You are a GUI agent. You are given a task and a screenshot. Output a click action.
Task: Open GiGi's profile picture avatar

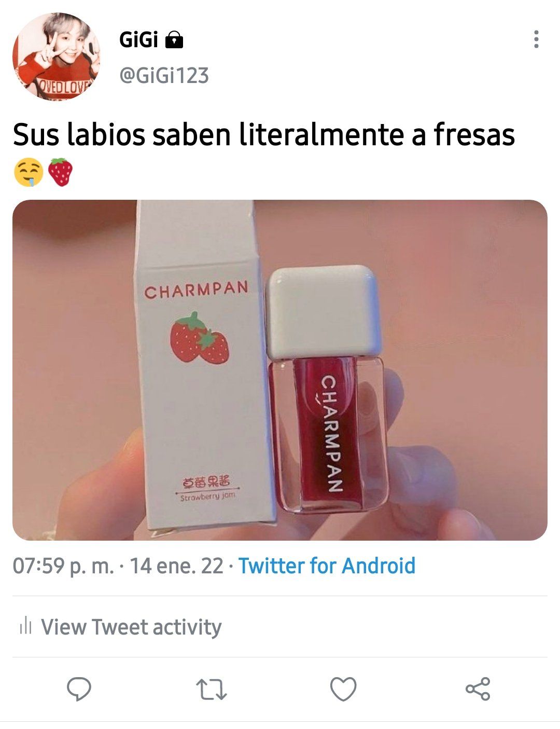(x=56, y=56)
